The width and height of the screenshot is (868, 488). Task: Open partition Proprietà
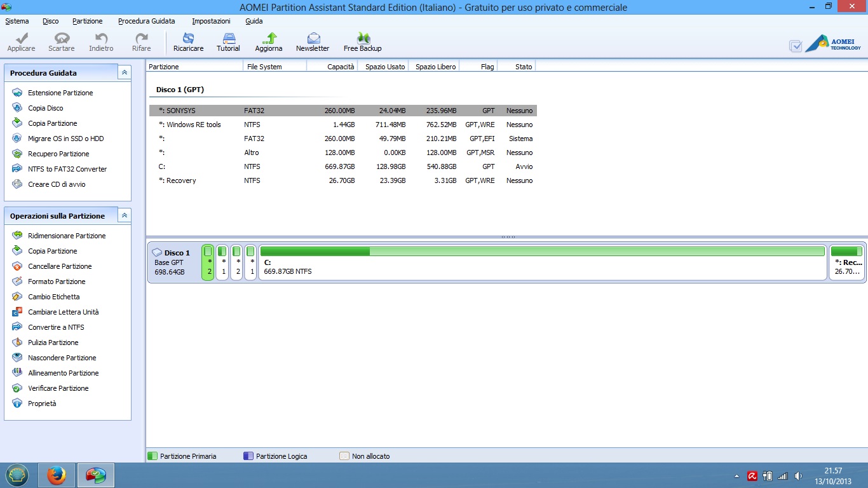pyautogui.click(x=42, y=403)
